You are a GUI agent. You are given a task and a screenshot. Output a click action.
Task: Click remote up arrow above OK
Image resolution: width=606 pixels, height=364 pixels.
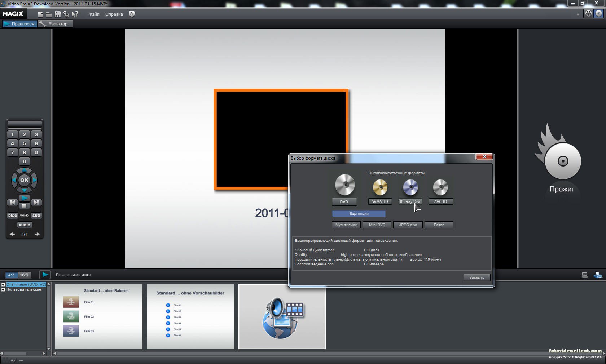24,170
